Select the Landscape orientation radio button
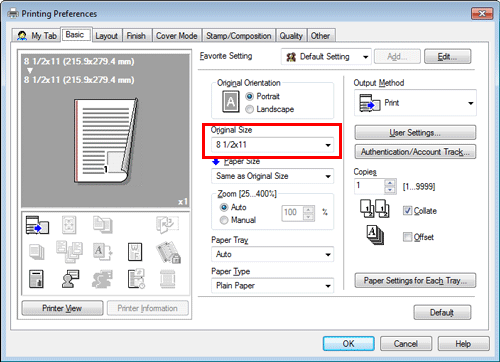 tap(249, 109)
